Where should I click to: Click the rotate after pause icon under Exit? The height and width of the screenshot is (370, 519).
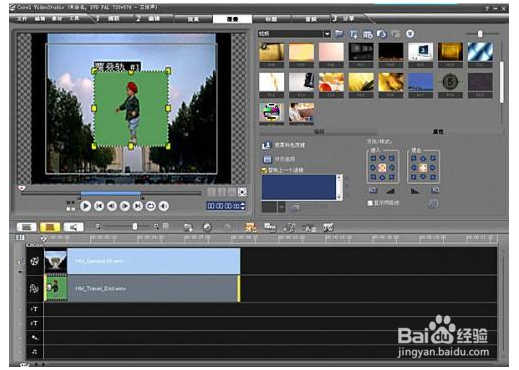(x=435, y=190)
